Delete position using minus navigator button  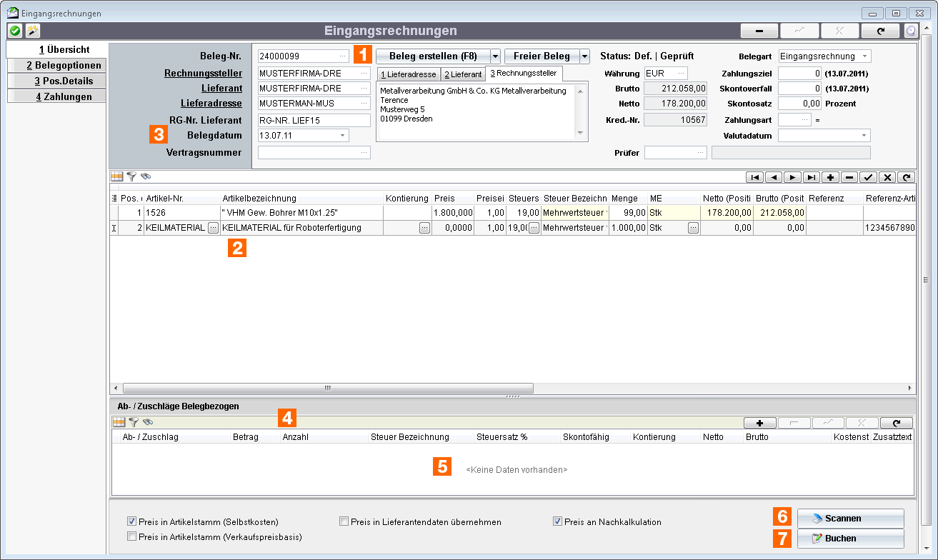pyautogui.click(x=849, y=176)
